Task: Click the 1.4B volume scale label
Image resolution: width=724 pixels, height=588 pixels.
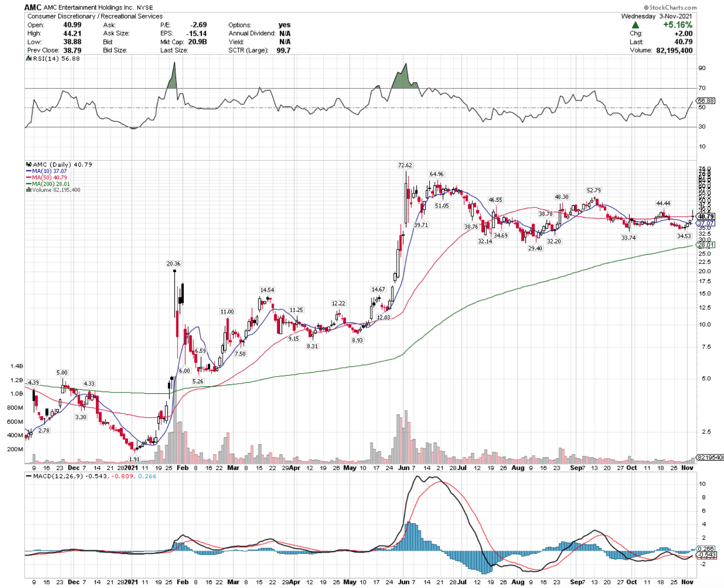Action: click(17, 366)
